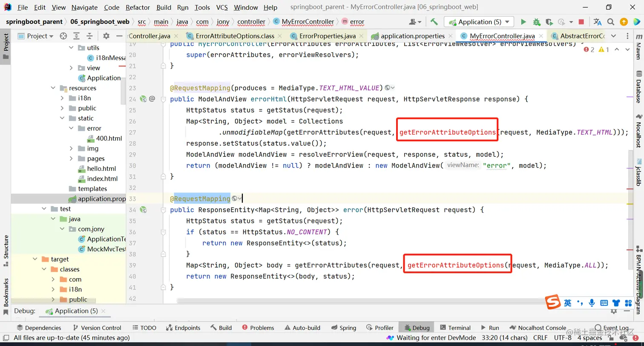
Task: Locate the opened file in the Project tree
Action: [x=63, y=36]
